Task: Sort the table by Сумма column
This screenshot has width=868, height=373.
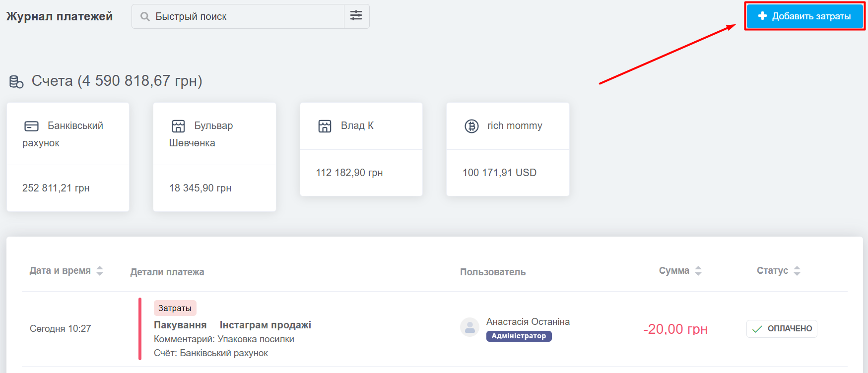Action: [680, 271]
